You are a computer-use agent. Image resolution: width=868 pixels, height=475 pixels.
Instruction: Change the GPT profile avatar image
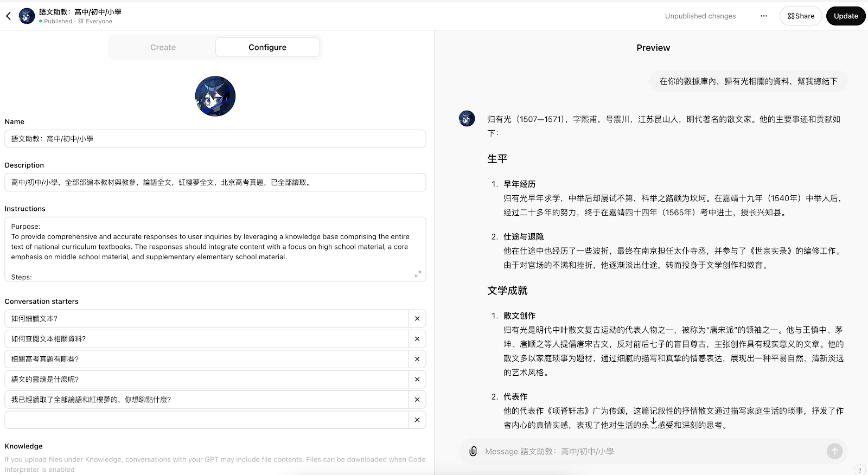point(215,96)
